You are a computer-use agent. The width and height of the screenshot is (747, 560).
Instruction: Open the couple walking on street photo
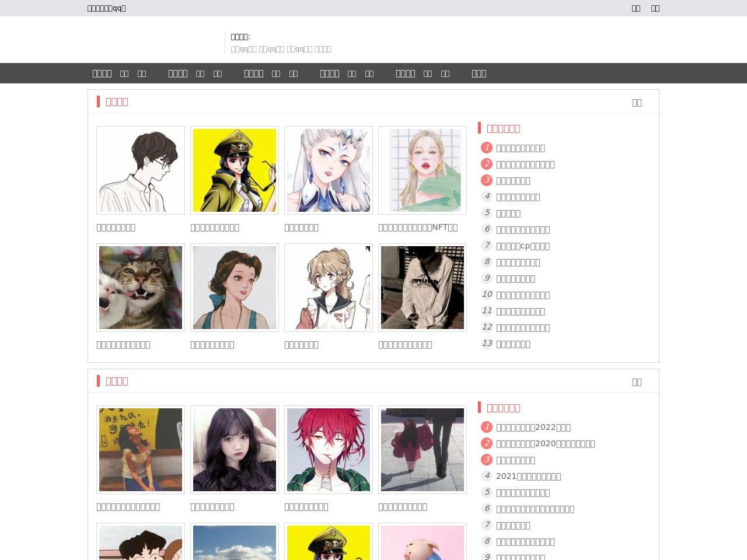(423, 450)
